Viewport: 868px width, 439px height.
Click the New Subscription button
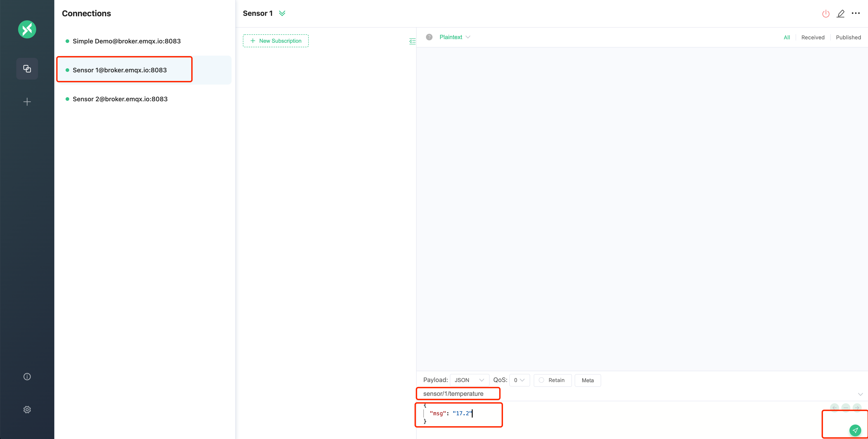click(275, 41)
